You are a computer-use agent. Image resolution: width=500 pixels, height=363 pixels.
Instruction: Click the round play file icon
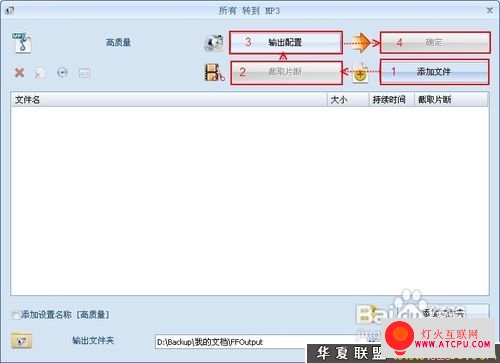[62, 72]
